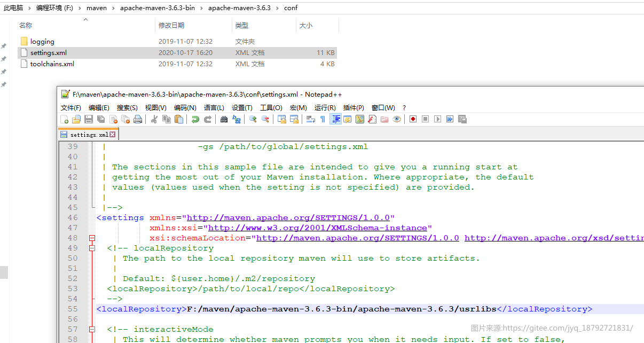Image resolution: width=644 pixels, height=343 pixels.
Task: Paste from clipboard using toolbar icon
Action: click(x=179, y=119)
